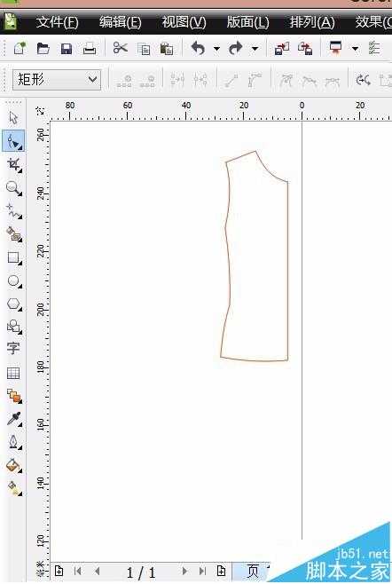This screenshot has height=584, width=392.
Task: Open the 矩形 shape dropdown
Action: pyautogui.click(x=57, y=79)
